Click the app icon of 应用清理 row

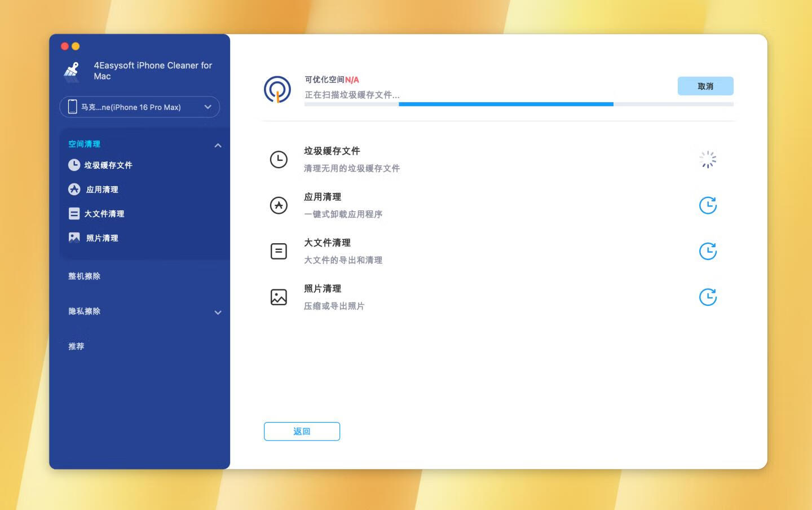pyautogui.click(x=279, y=205)
